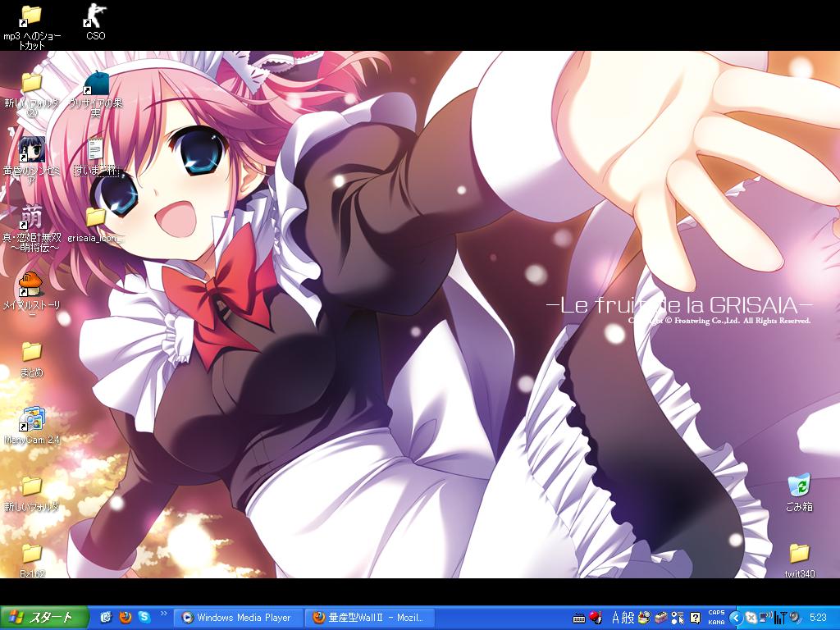Viewport: 840px width, 630px height.
Task: Expand hidden system tray icons
Action: pos(736,619)
